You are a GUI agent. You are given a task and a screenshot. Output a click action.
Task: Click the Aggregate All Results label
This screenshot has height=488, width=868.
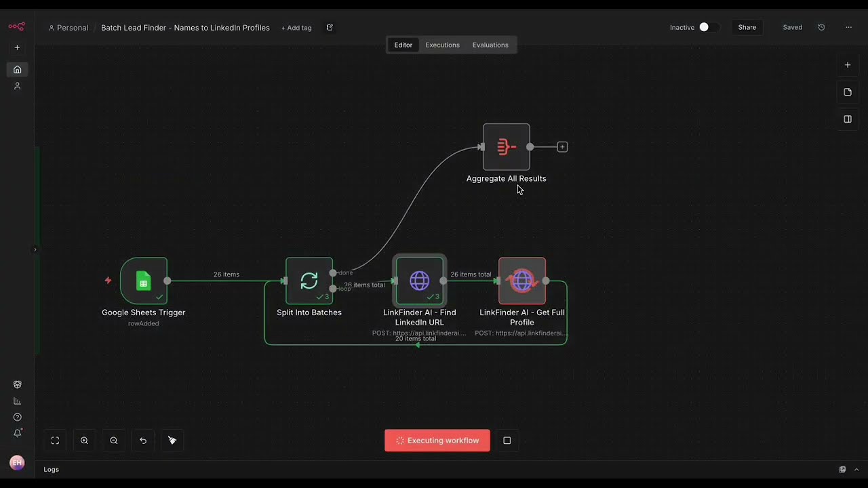click(x=506, y=178)
